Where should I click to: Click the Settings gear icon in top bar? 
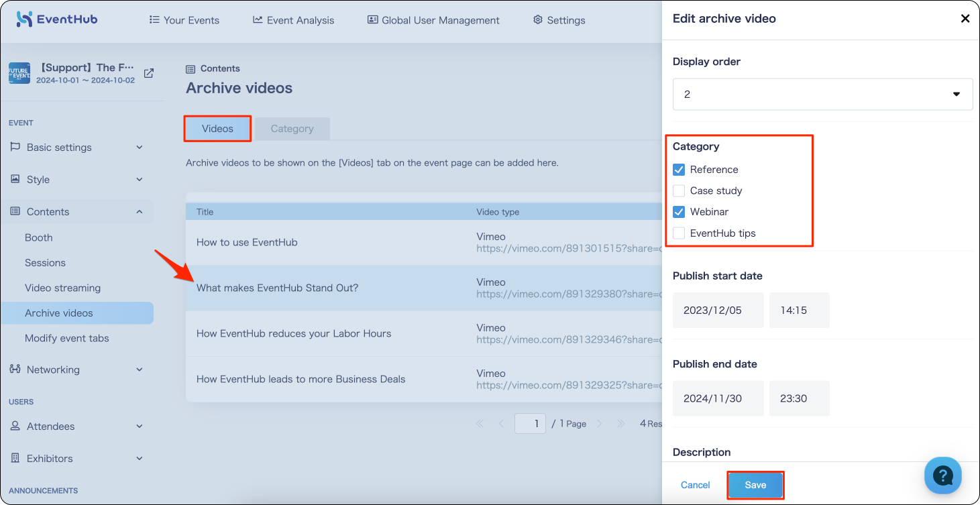coord(538,20)
